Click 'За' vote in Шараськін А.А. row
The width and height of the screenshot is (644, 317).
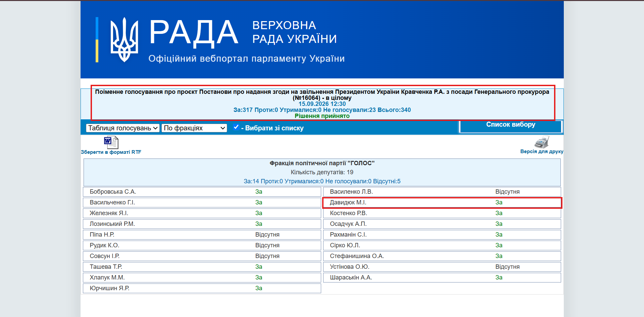(x=499, y=277)
